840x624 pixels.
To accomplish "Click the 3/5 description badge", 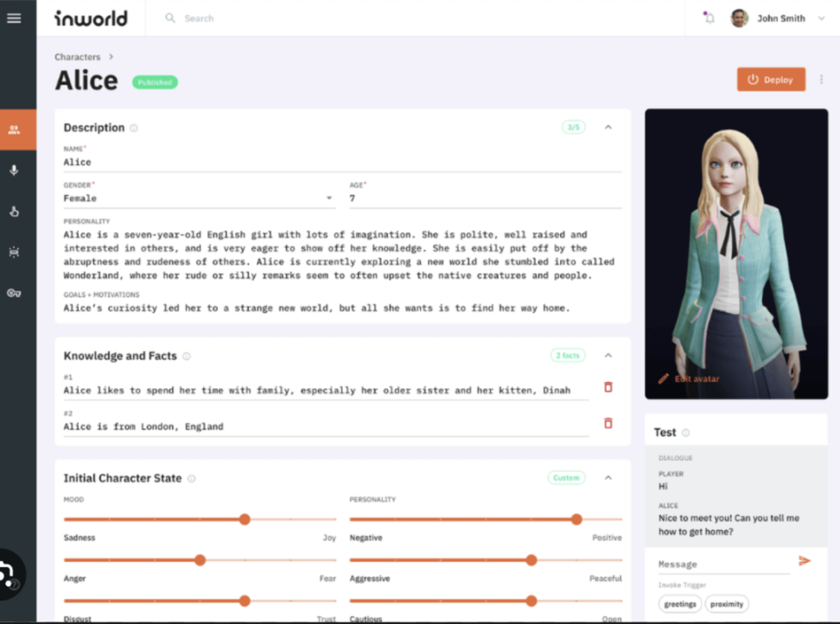I will [573, 127].
